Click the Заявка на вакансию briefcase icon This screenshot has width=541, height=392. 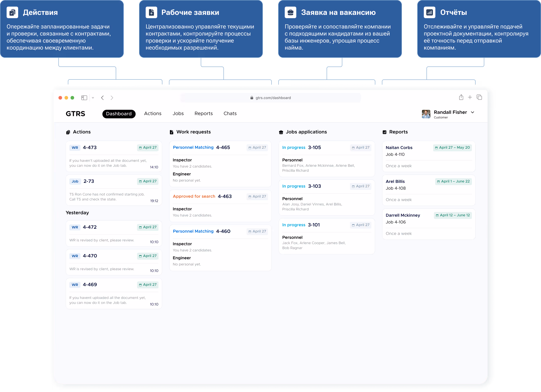click(291, 12)
